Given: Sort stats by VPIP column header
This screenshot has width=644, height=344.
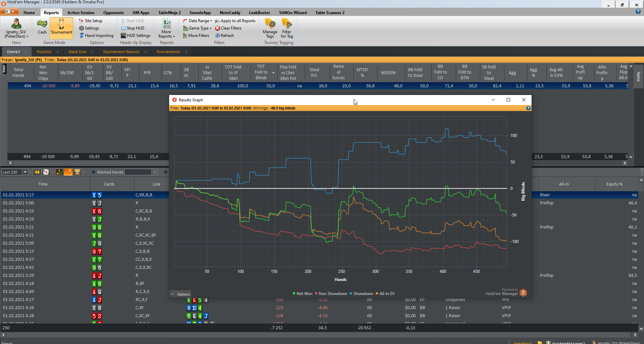Looking at the screenshot, I should [127, 72].
